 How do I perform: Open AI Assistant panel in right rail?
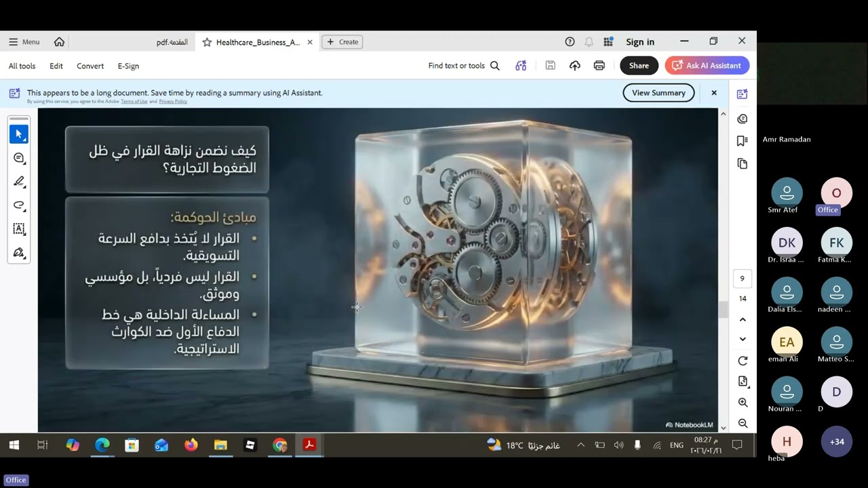[743, 94]
